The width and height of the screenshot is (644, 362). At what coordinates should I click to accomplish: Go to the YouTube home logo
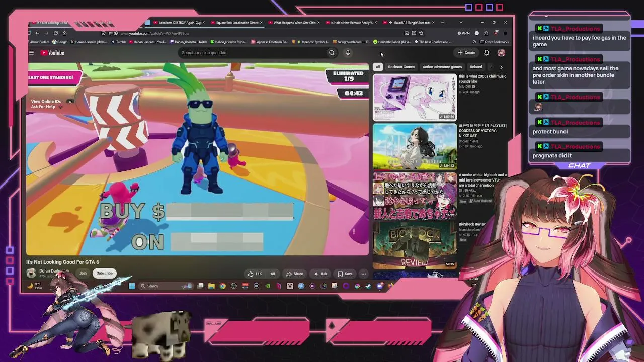(x=53, y=53)
